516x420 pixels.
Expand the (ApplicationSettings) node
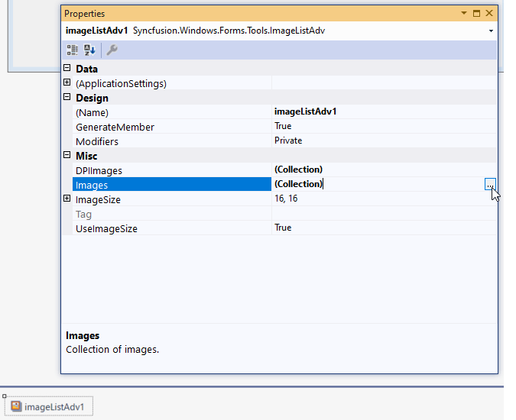point(67,82)
